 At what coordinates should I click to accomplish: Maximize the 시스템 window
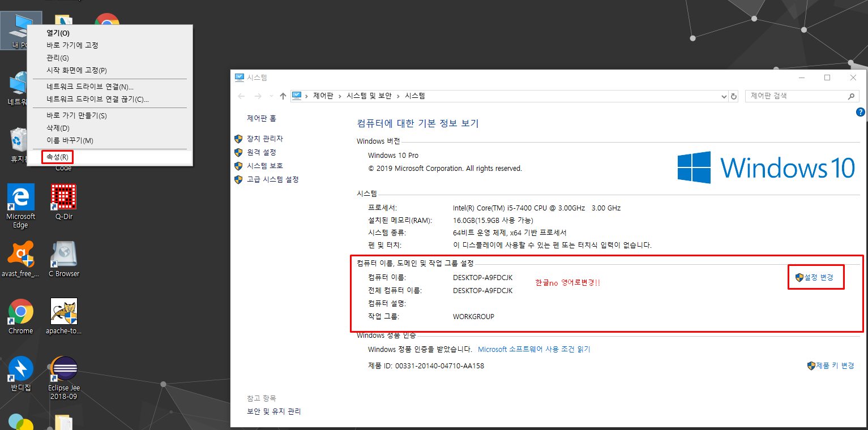pyautogui.click(x=827, y=78)
